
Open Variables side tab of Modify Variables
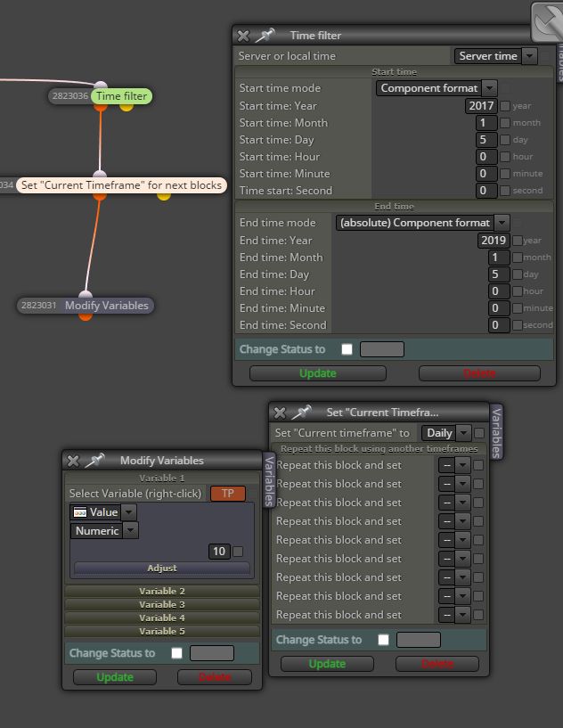pyautogui.click(x=269, y=480)
